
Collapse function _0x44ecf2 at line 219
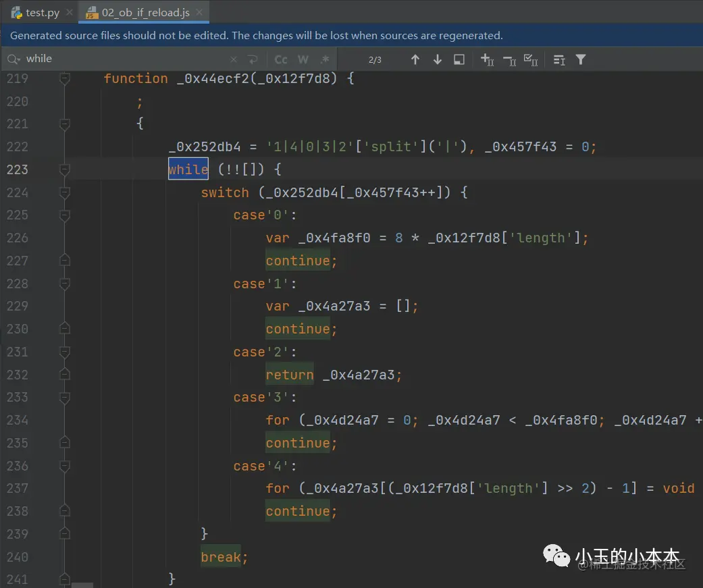pos(65,78)
